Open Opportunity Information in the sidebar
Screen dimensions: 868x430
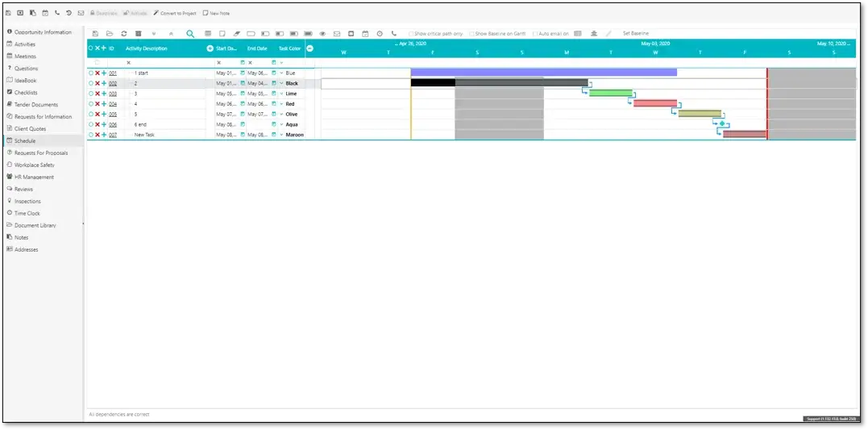(44, 32)
